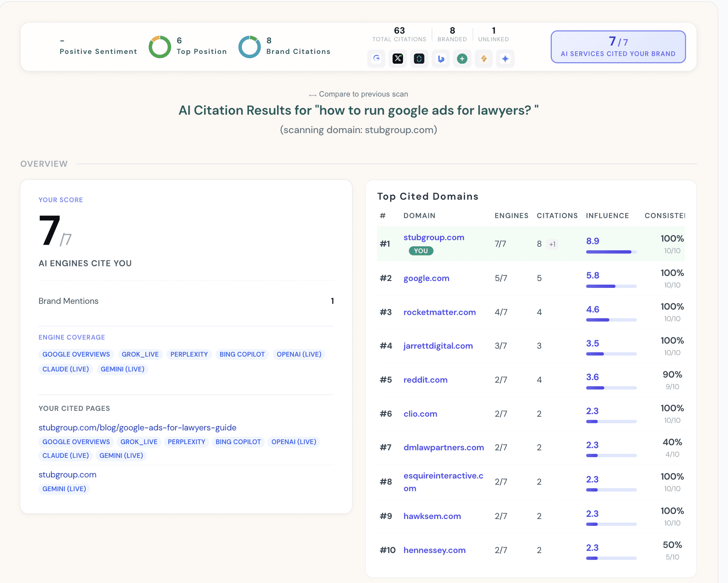Click the Brand Mentions value 1

click(332, 301)
